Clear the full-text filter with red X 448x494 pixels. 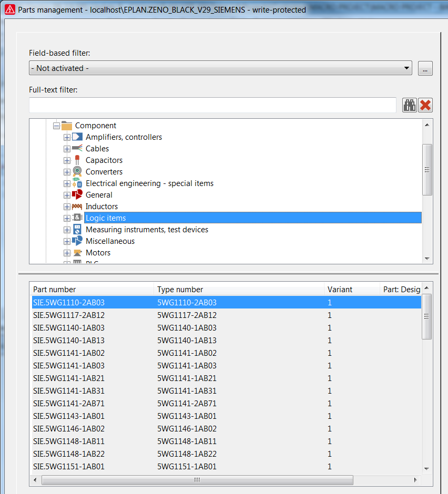point(425,105)
